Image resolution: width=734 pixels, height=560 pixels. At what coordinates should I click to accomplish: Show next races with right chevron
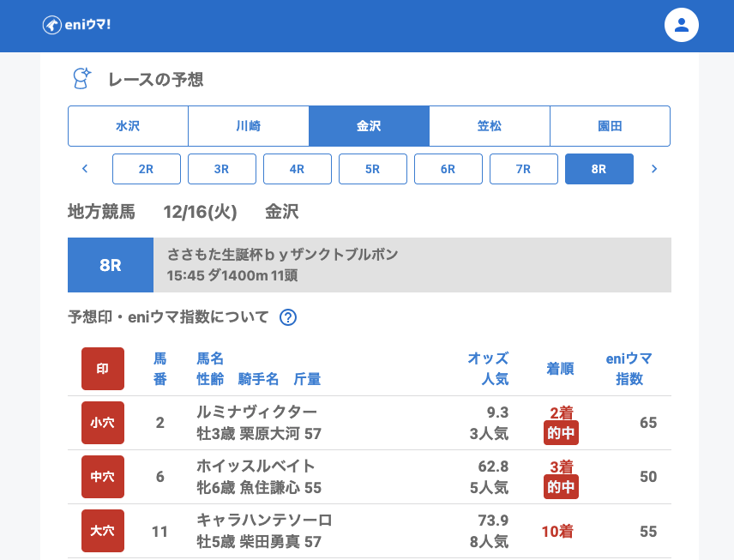coord(654,169)
